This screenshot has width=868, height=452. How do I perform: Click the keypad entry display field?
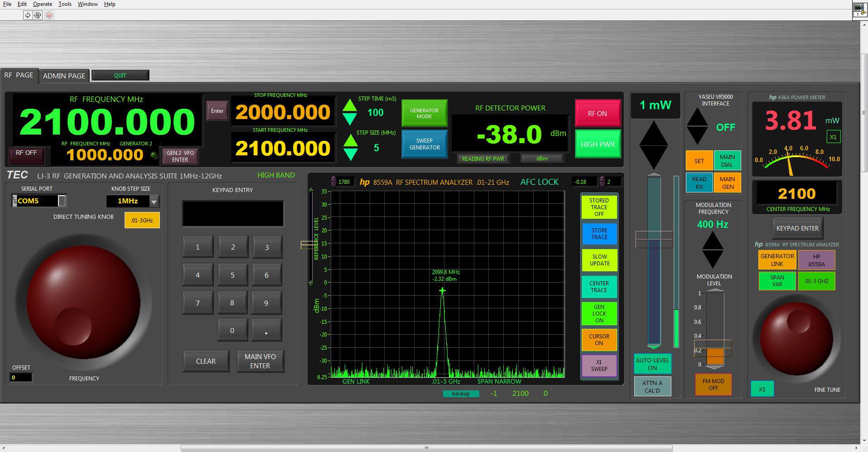pyautogui.click(x=233, y=213)
